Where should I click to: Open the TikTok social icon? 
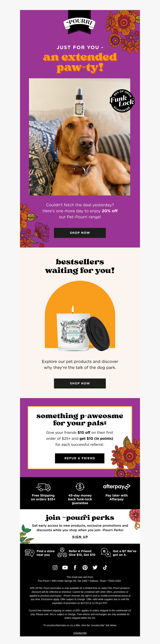[105, 568]
